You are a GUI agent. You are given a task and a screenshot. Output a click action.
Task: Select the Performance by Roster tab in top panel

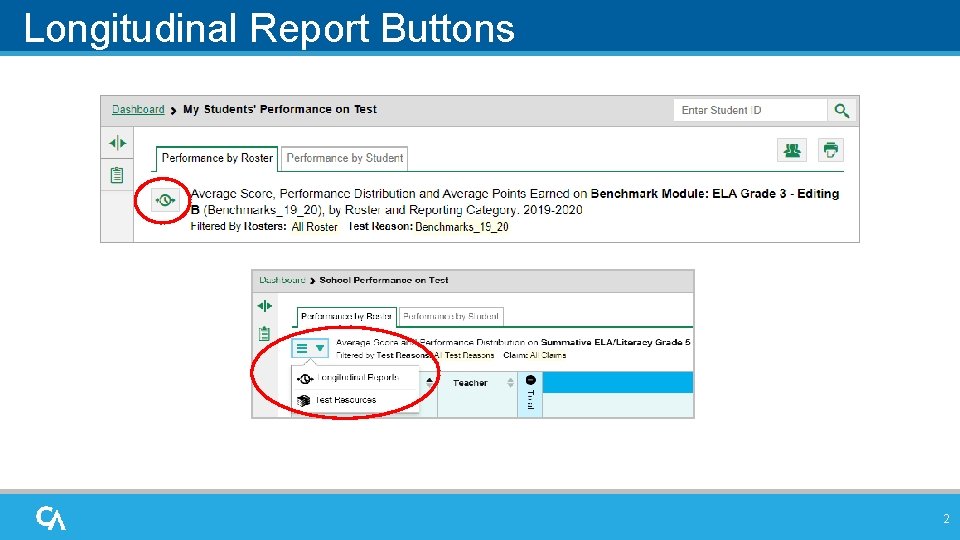[217, 159]
